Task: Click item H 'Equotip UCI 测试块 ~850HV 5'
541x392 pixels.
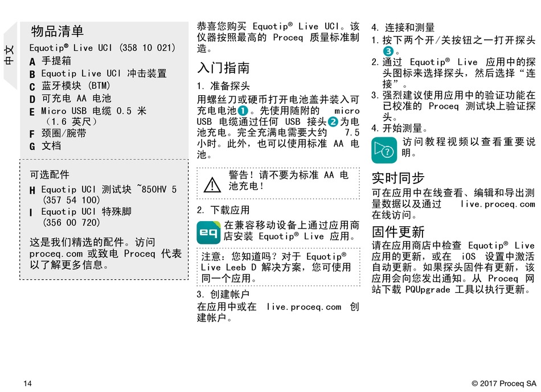Action: pos(103,189)
